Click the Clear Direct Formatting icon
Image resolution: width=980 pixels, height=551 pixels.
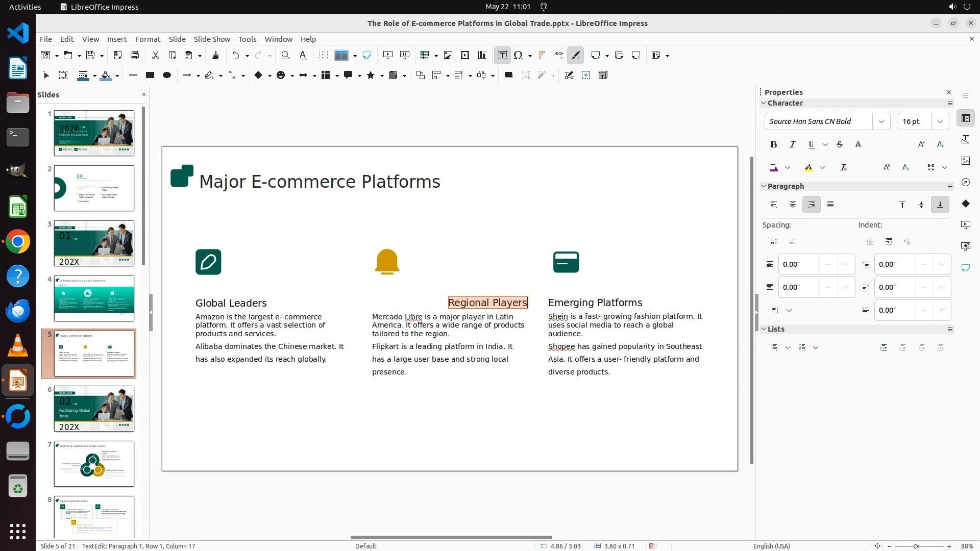coord(843,167)
